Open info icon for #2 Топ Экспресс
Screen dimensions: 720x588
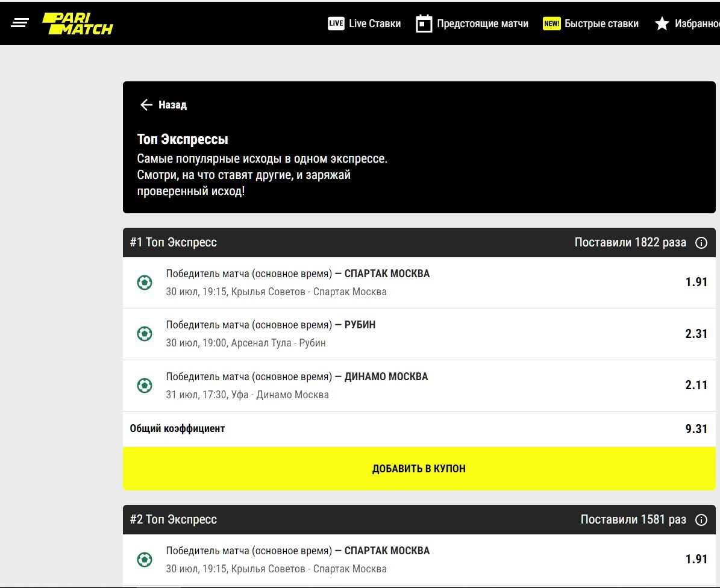pyautogui.click(x=701, y=519)
